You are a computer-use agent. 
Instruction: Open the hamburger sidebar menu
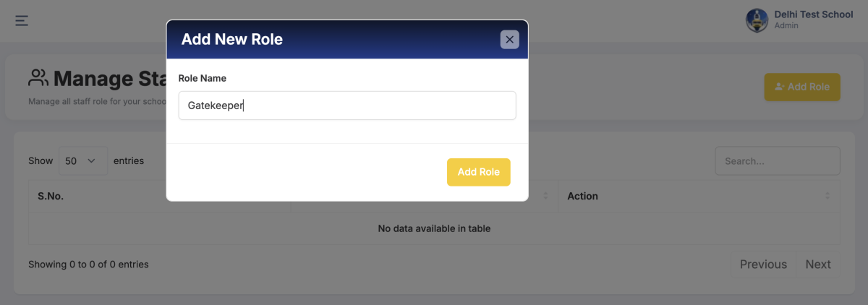(22, 20)
